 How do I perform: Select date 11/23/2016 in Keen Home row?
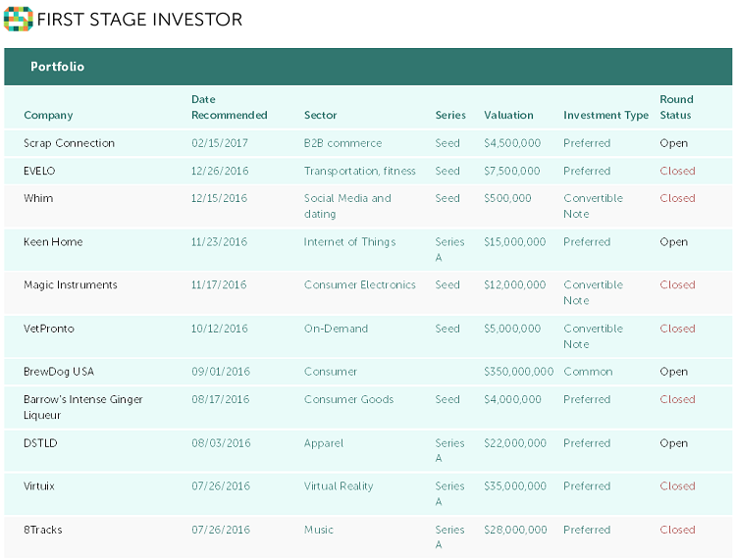click(x=219, y=242)
